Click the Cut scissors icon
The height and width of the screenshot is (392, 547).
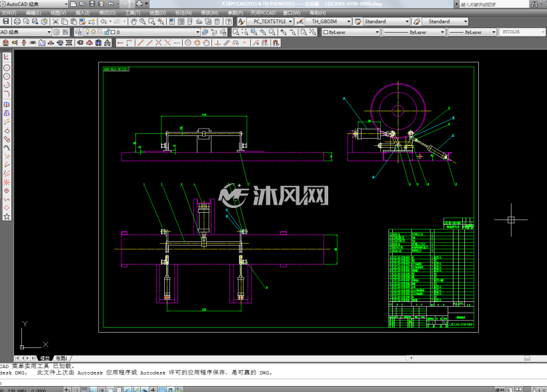(x=55, y=21)
